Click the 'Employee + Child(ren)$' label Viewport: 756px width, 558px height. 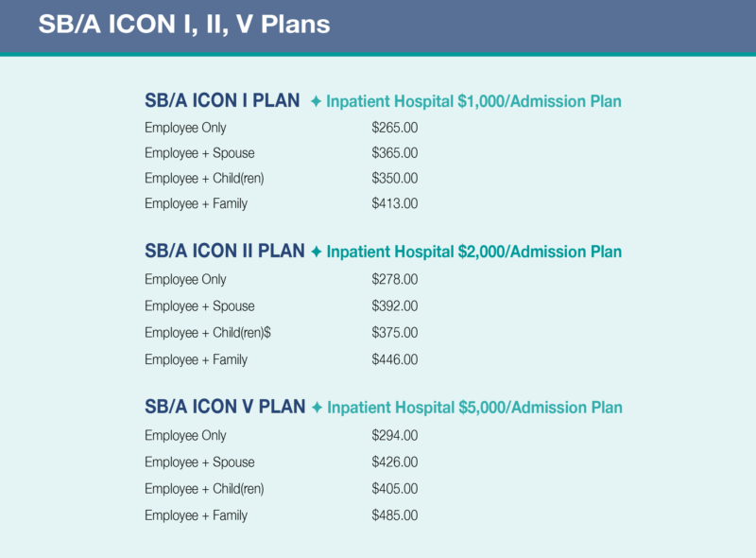point(208,333)
